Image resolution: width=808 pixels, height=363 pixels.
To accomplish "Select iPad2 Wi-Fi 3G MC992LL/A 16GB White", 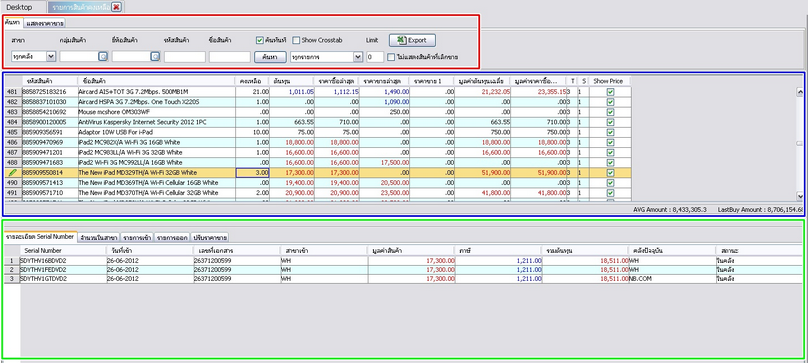I will [x=317, y=162].
